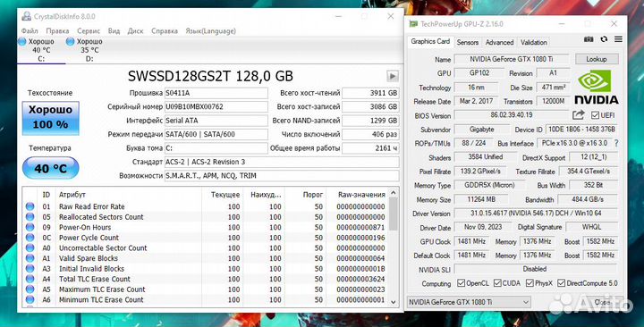Open the Правка menu
Viewport: 644px width, 327px height.
(x=57, y=31)
